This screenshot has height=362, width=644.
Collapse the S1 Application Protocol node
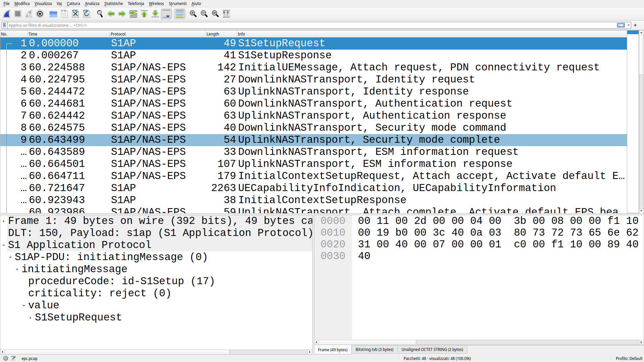(4, 245)
